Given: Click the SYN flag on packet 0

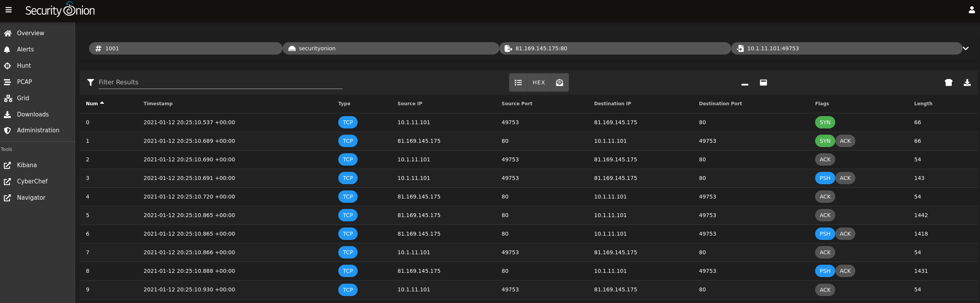Looking at the screenshot, I should [x=825, y=122].
